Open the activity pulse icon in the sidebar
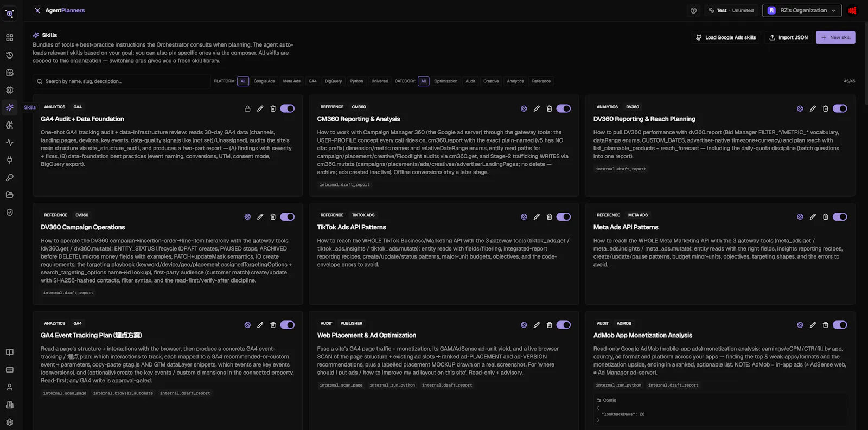The width and height of the screenshot is (868, 430). pos(10,143)
